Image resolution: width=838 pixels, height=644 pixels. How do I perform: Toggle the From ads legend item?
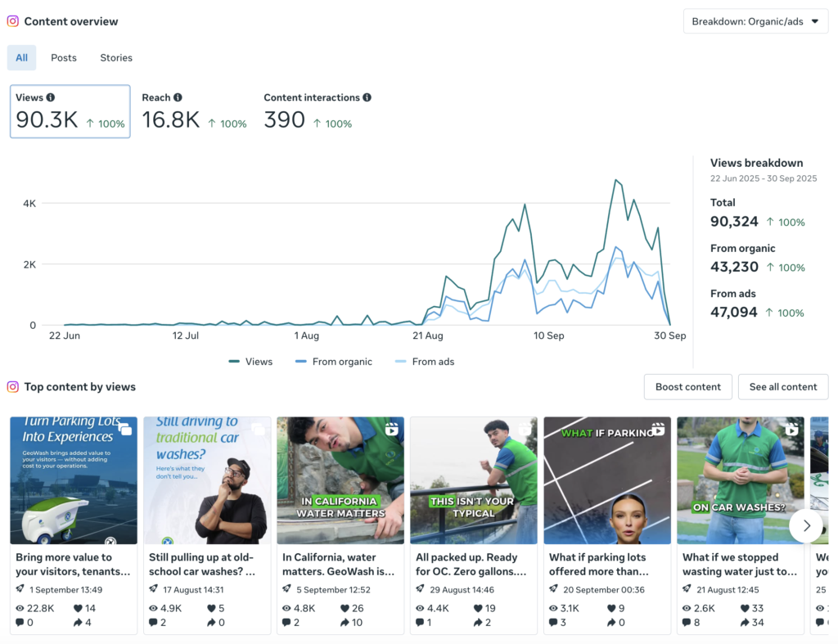click(x=424, y=361)
